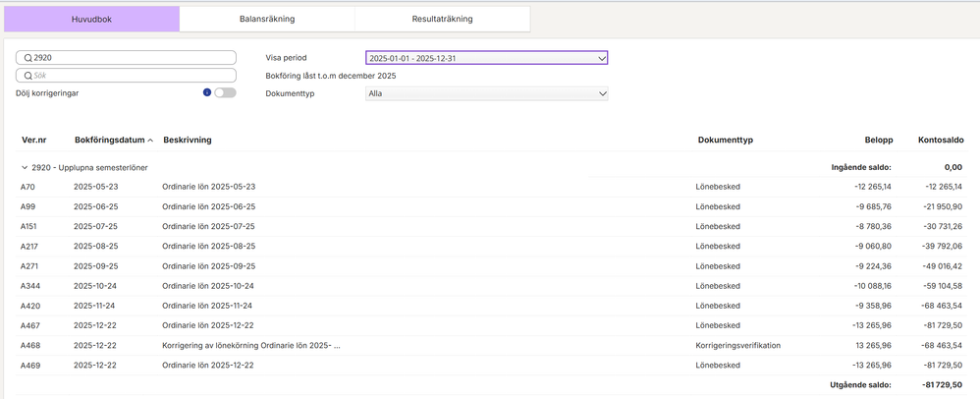Image resolution: width=980 pixels, height=399 pixels.
Task: Switch to the Resultaträkning tab
Action: (442, 19)
